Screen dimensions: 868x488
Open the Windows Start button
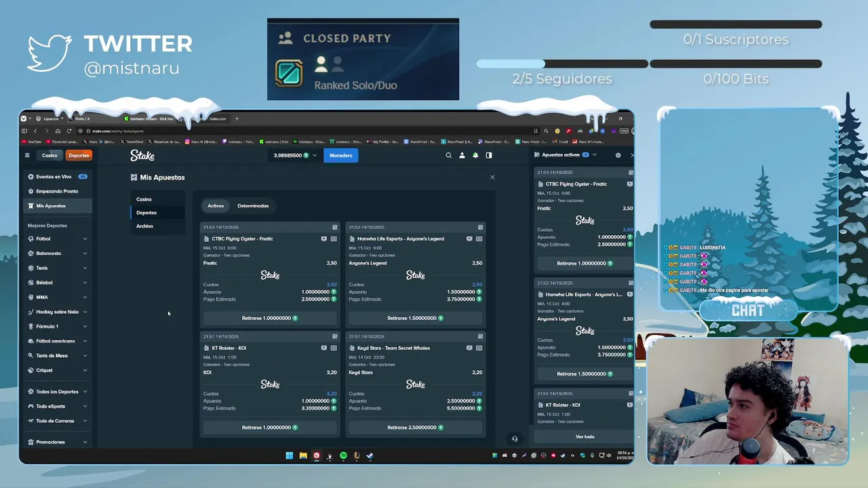tap(289, 456)
